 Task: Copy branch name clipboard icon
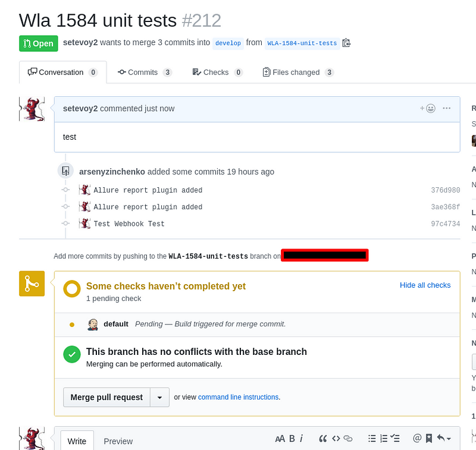[346, 43]
